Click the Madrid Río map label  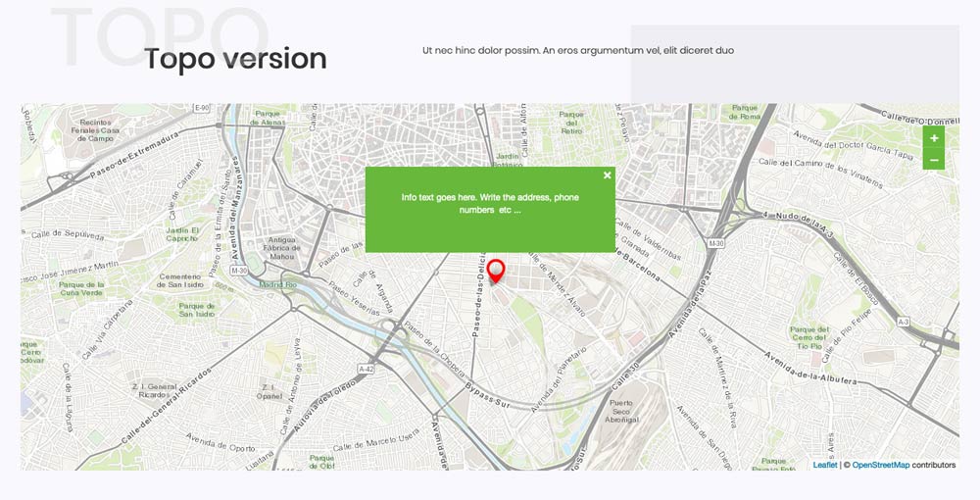(277, 284)
